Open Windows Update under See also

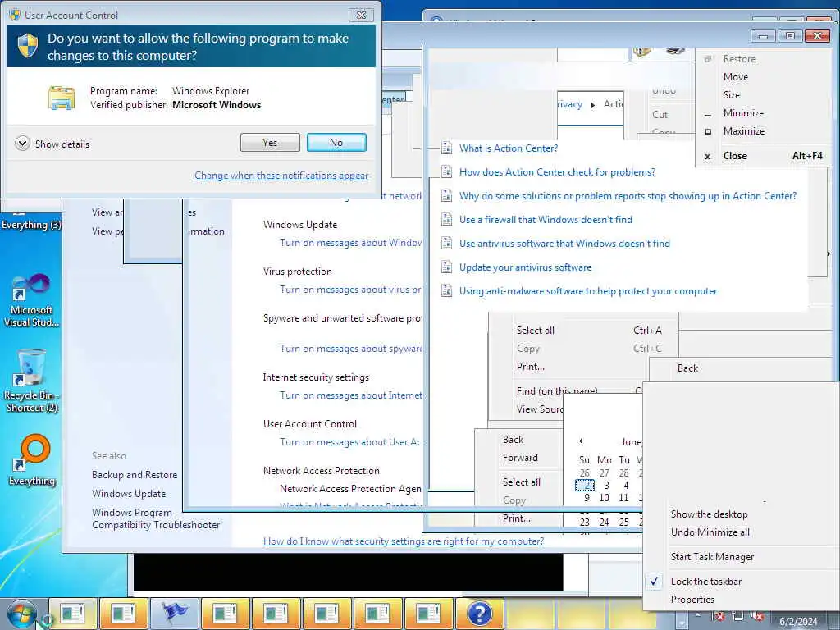coord(129,493)
